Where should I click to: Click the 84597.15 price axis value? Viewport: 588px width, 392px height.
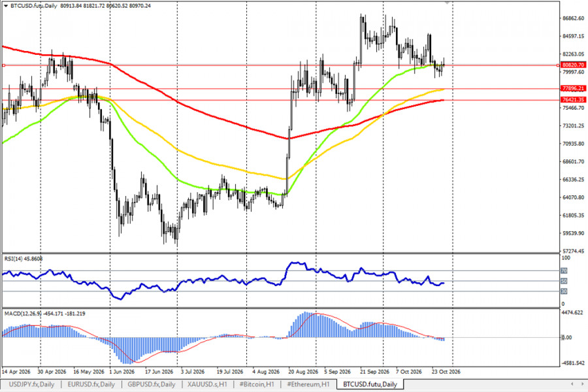(574, 37)
